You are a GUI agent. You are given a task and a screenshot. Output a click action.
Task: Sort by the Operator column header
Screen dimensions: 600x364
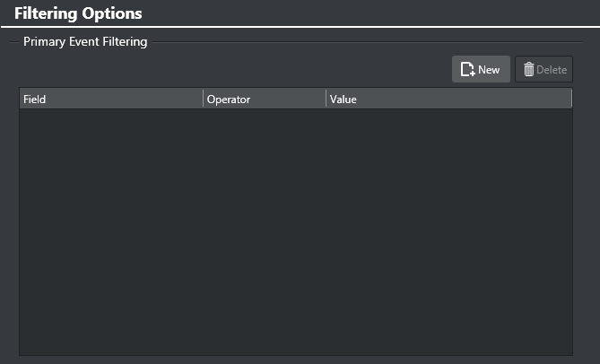tap(228, 100)
